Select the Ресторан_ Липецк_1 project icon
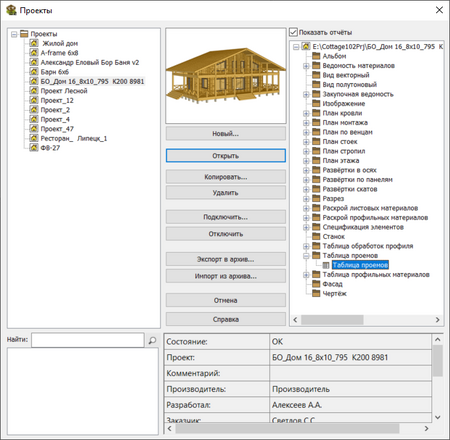Viewport: 450px width, 440px height. click(x=34, y=138)
